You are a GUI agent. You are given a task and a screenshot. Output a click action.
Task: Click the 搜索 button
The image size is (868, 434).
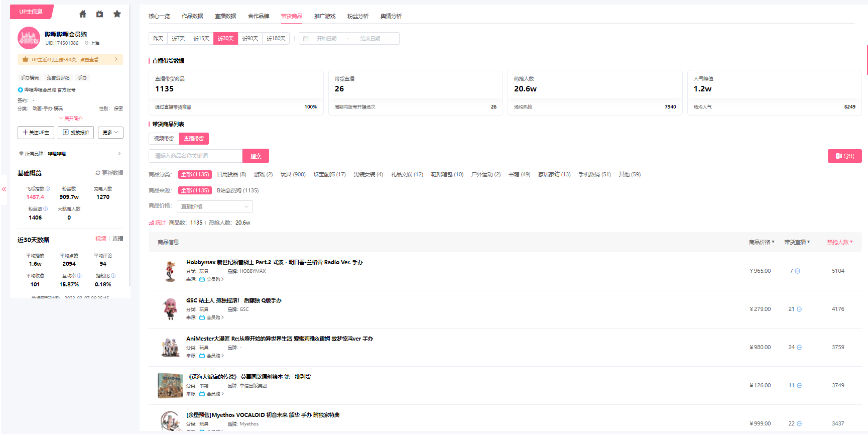click(x=256, y=156)
